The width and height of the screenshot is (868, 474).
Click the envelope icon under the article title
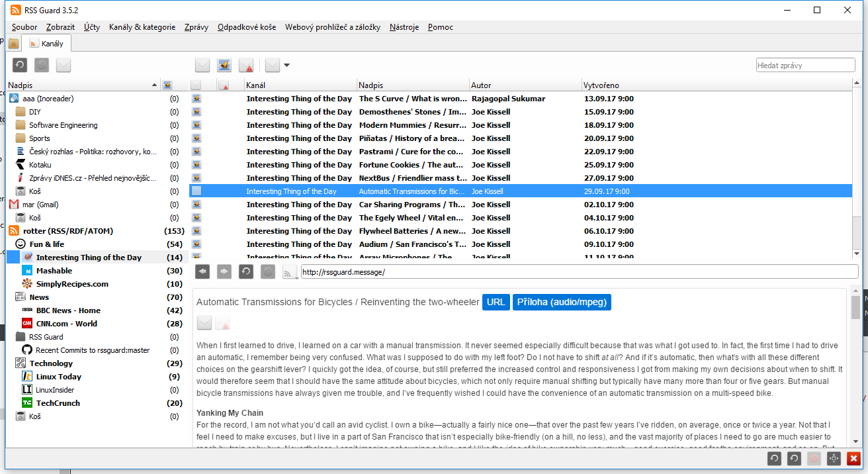[204, 323]
